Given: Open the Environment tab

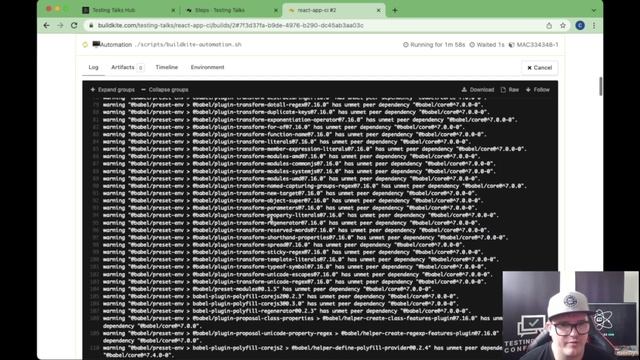Looking at the screenshot, I should 207,67.
